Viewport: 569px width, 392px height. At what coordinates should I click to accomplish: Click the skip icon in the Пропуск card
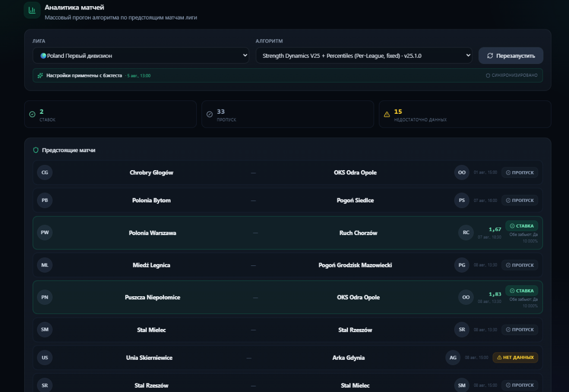tap(210, 114)
